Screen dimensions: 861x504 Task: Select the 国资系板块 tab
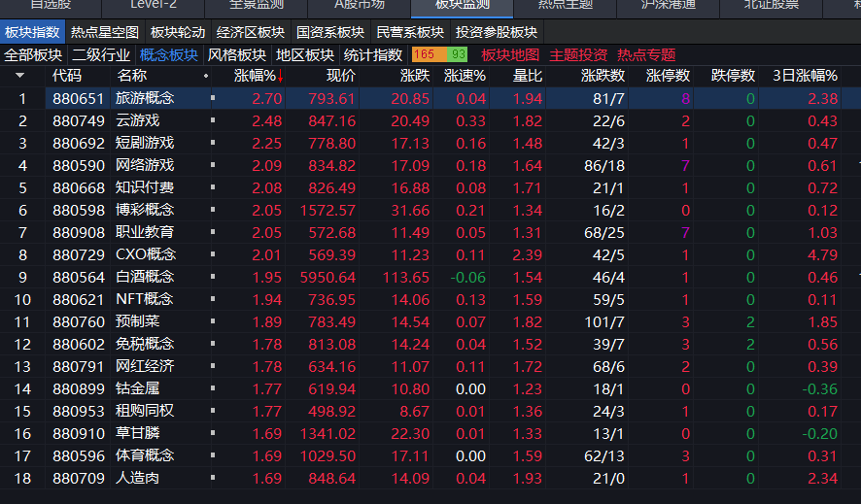tap(330, 32)
